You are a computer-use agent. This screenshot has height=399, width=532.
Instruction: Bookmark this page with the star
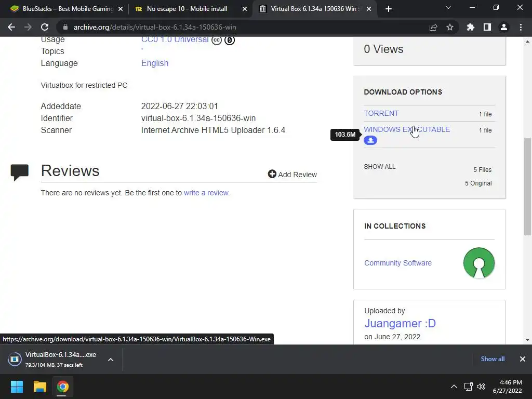tap(449, 27)
